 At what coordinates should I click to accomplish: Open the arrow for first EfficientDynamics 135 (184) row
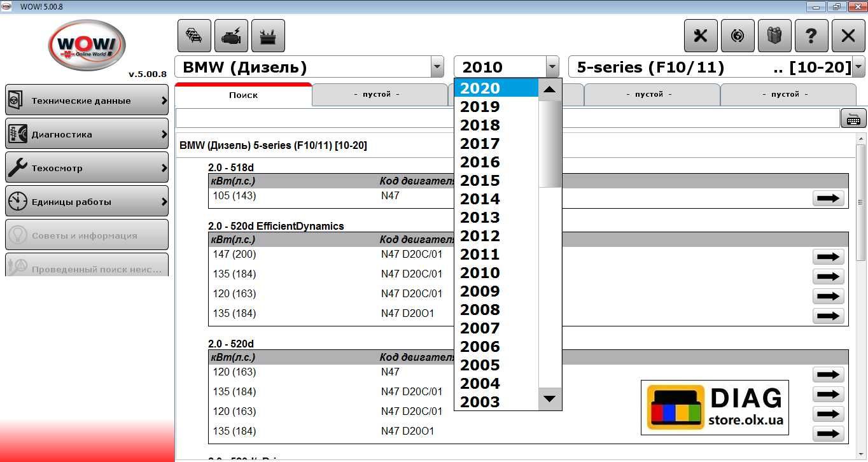(828, 276)
